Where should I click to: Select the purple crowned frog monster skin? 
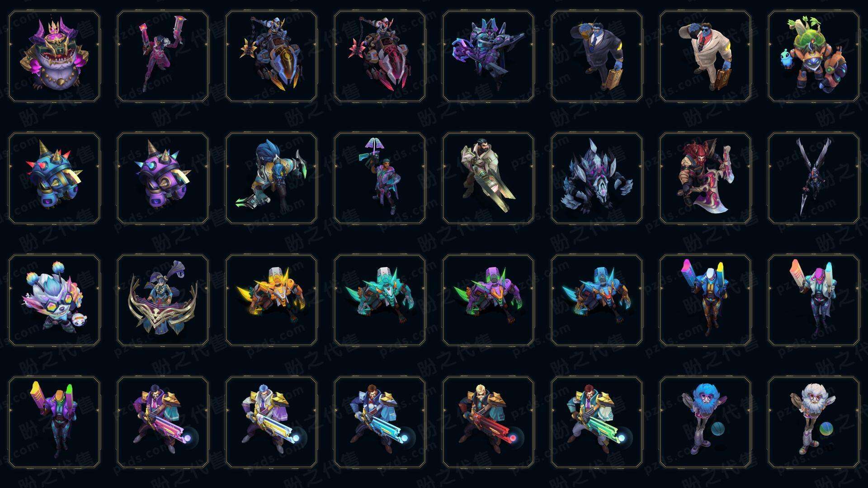[54, 56]
